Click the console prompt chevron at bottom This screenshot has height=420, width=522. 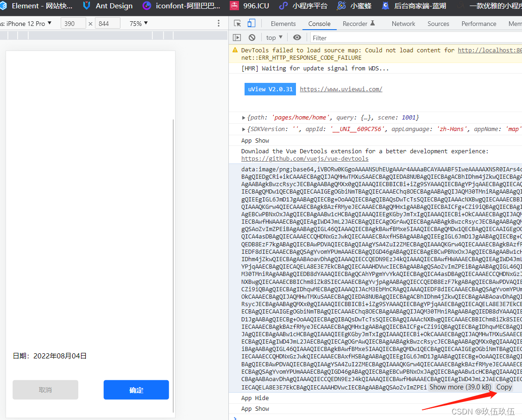point(235,418)
